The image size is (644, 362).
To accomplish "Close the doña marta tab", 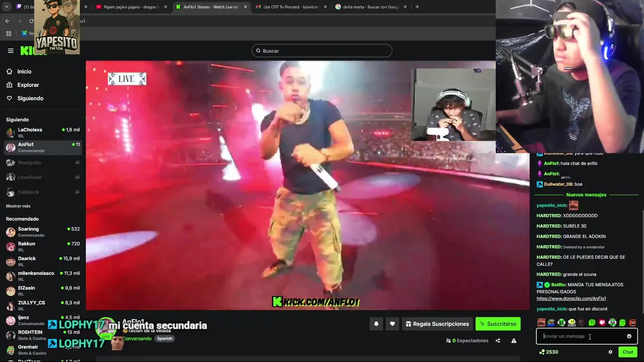I will pyautogui.click(x=406, y=7).
